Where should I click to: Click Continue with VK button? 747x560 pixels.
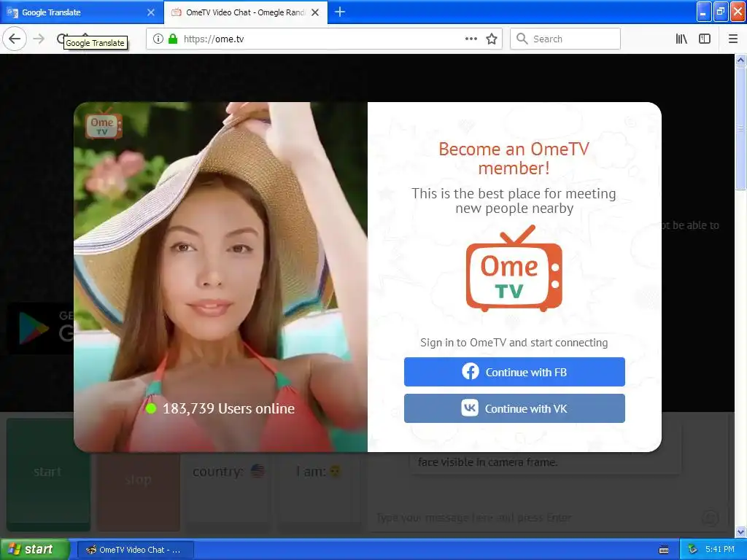click(x=514, y=408)
